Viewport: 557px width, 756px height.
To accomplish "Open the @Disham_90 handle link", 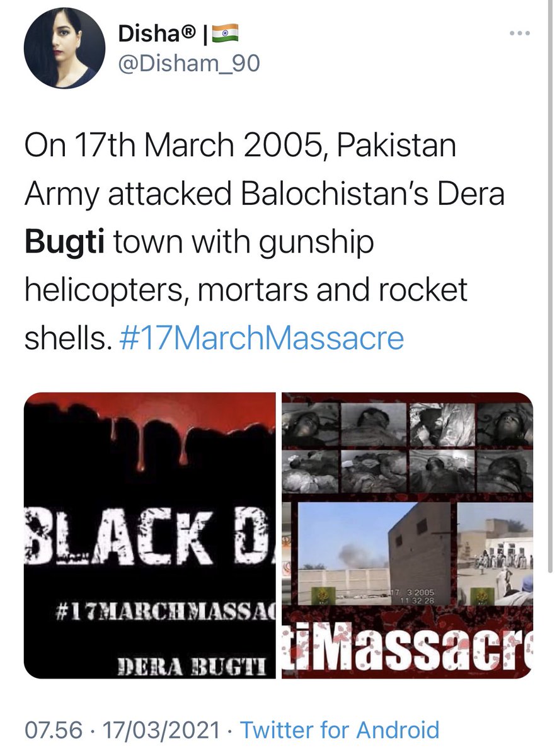I will [189, 64].
